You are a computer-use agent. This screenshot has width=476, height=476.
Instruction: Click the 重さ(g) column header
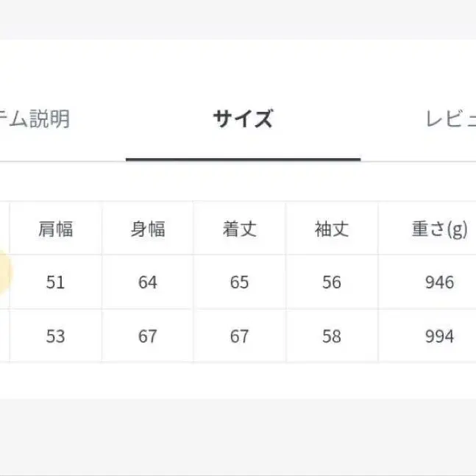click(439, 229)
